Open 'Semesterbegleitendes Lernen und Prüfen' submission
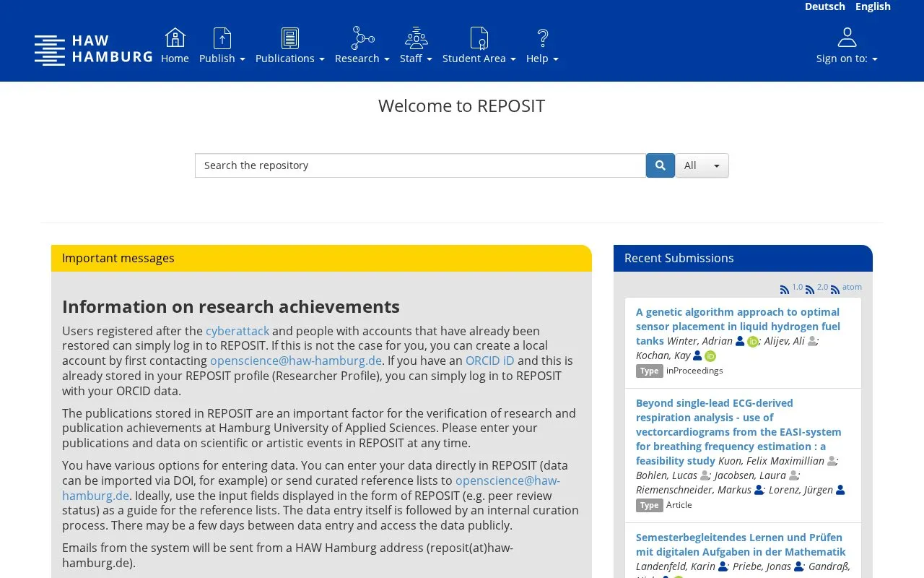Viewport: 924px width, 578px height. click(741, 544)
